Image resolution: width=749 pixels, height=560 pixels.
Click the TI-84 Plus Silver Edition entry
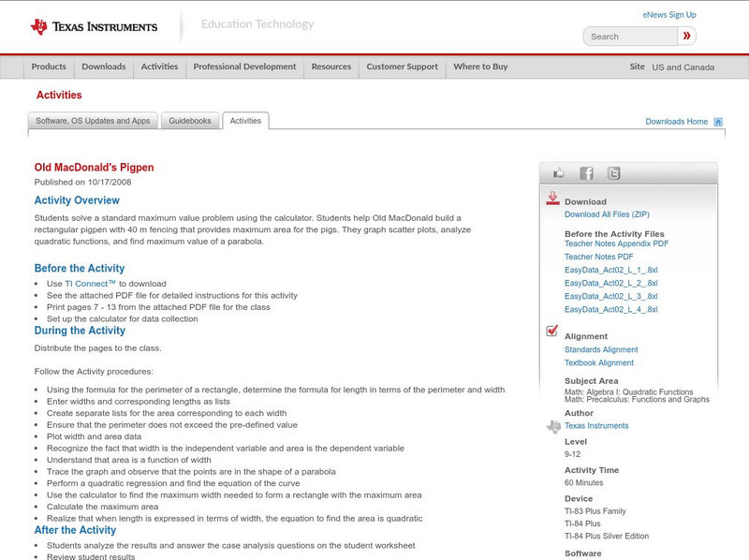[607, 536]
